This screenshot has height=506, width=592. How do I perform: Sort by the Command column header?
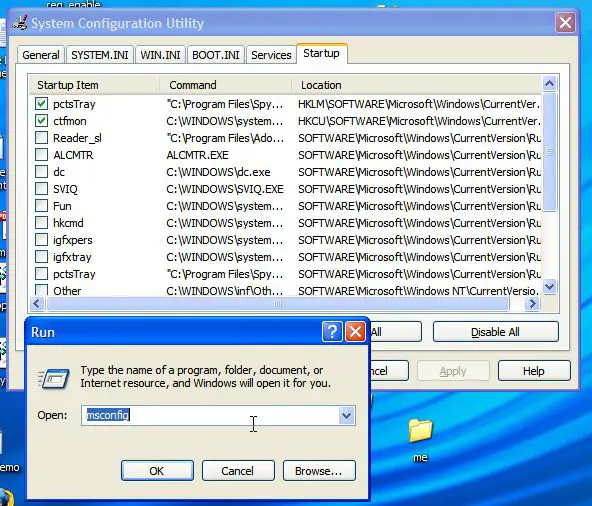click(x=225, y=85)
